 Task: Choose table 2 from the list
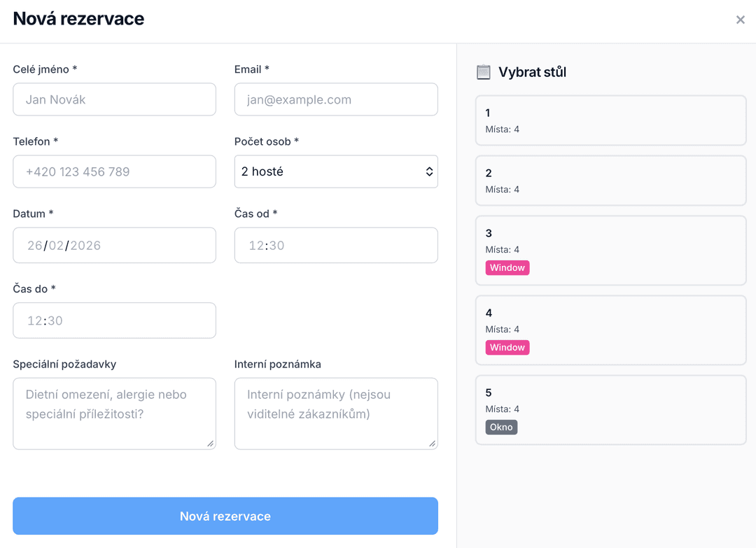[610, 181]
